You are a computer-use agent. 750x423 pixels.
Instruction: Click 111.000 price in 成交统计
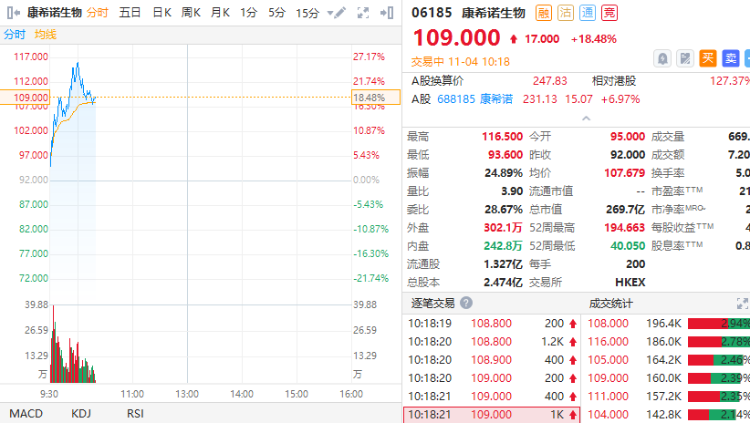click(608, 396)
